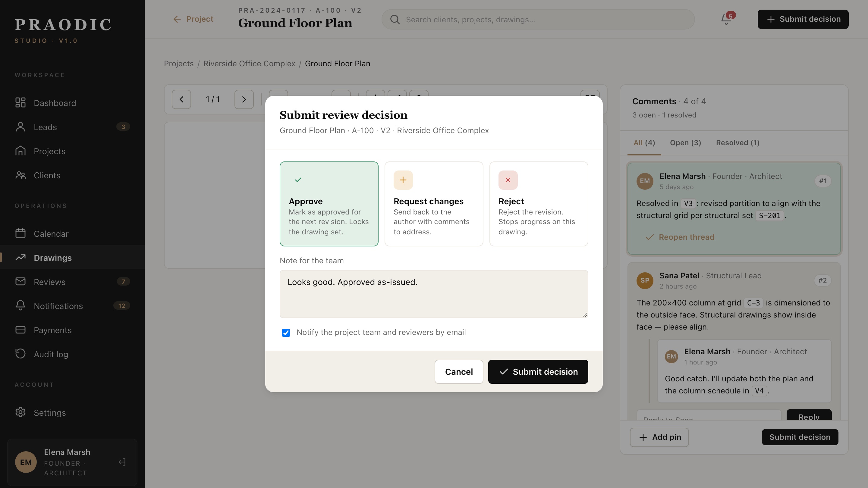The image size is (868, 488).
Task: Click the 'S-201' structural set tag
Action: (770, 216)
